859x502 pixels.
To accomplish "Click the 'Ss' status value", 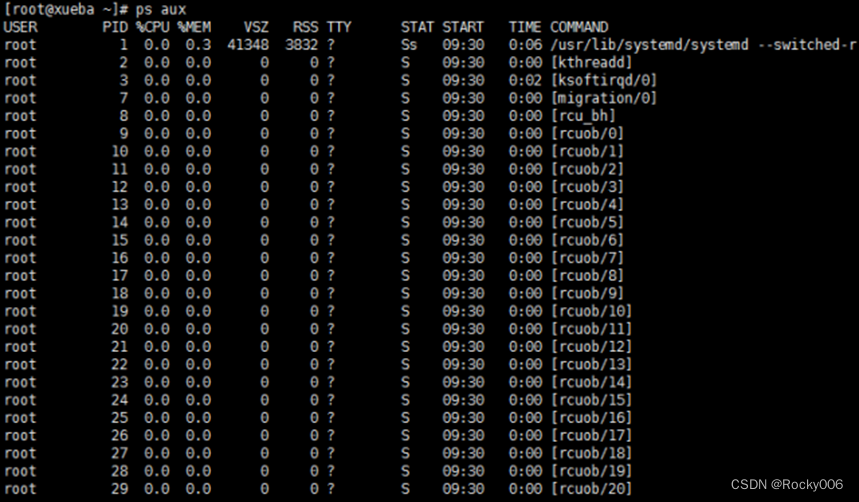I will pyautogui.click(x=409, y=44).
